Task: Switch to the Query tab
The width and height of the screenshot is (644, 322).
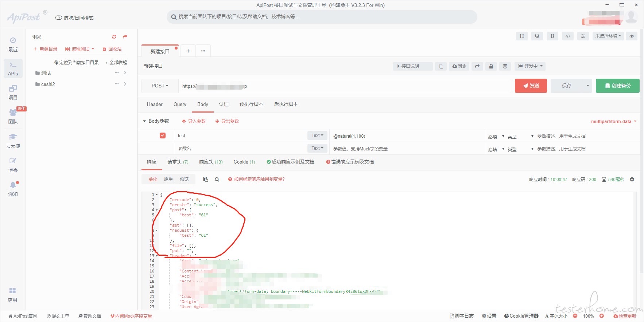Action: tap(180, 105)
